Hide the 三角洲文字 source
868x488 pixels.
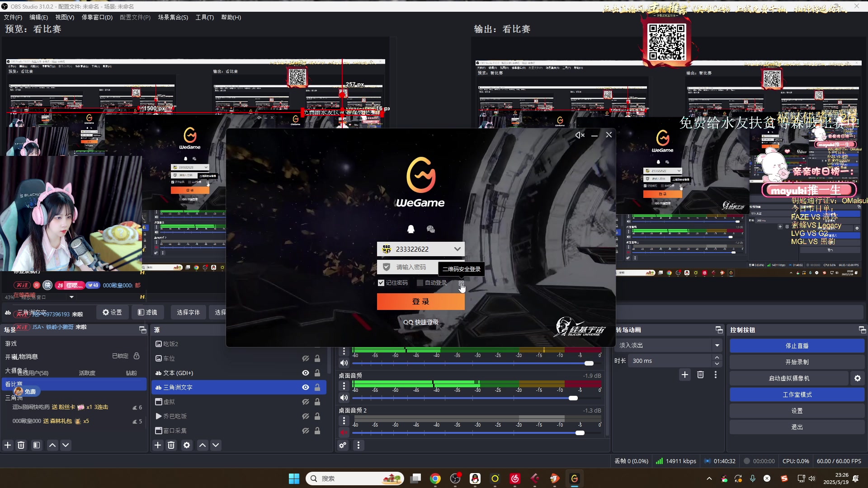[306, 388]
